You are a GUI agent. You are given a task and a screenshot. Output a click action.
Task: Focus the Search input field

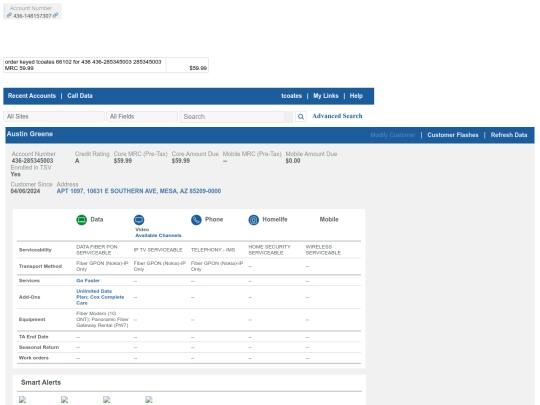(x=236, y=117)
